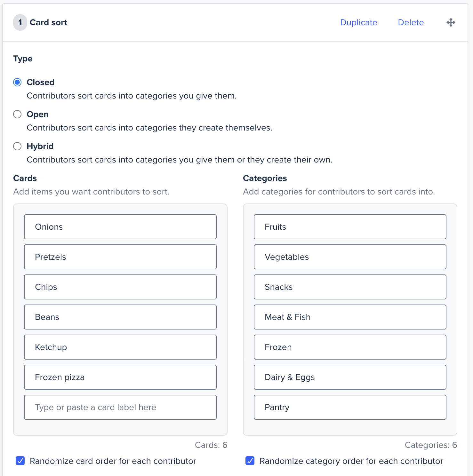473x476 pixels.
Task: Click the empty card label input
Action: point(120,407)
